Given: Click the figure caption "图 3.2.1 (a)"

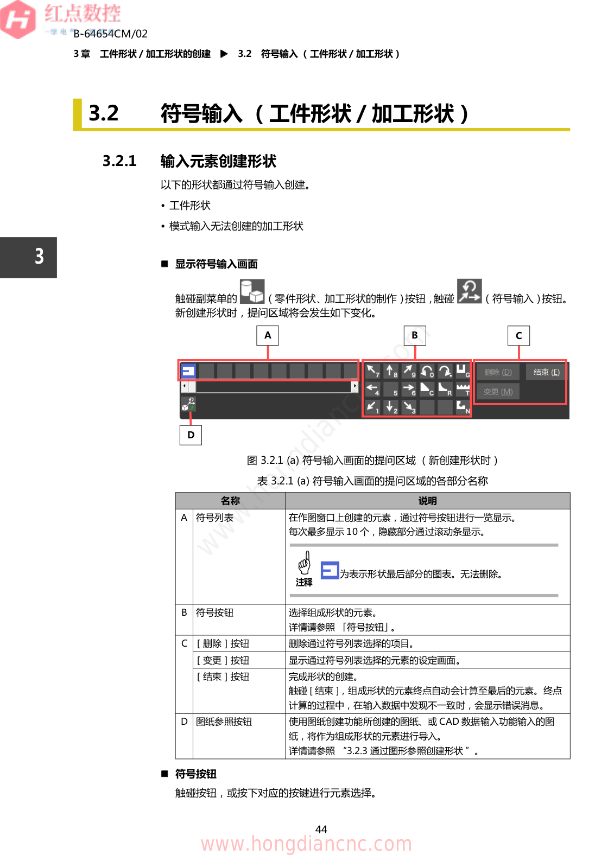Looking at the screenshot, I should [x=372, y=461].
